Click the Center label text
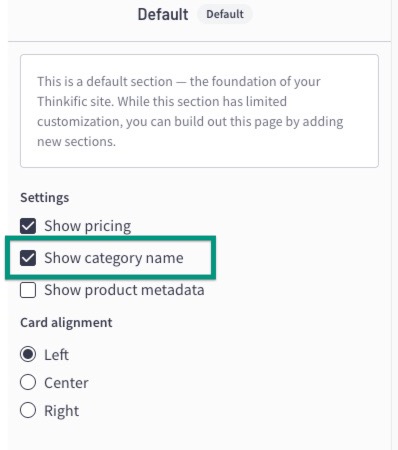 click(x=66, y=383)
